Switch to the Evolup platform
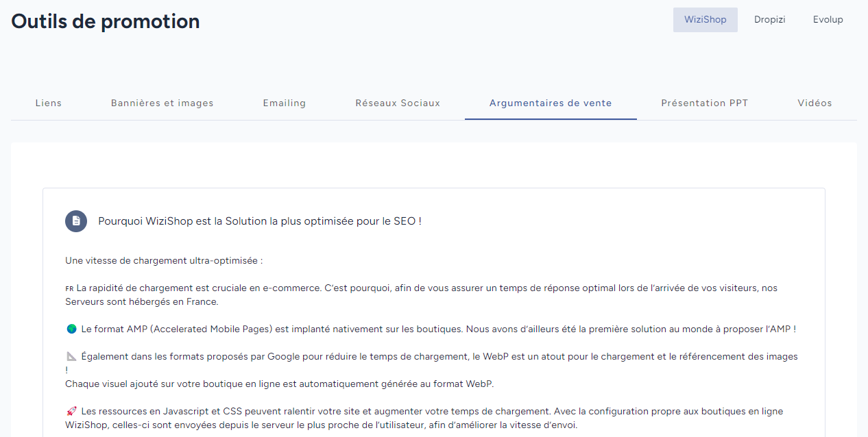The image size is (868, 437). [828, 19]
